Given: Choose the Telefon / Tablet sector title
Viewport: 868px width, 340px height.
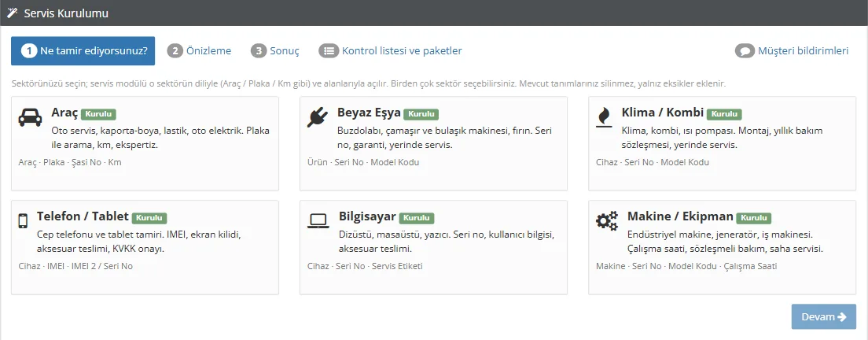Looking at the screenshot, I should tap(83, 216).
